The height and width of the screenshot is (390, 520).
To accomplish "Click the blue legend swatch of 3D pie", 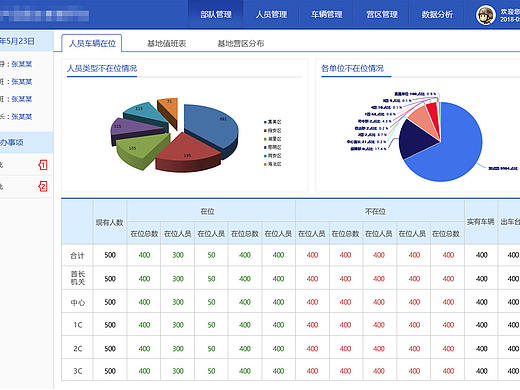I will [x=265, y=122].
